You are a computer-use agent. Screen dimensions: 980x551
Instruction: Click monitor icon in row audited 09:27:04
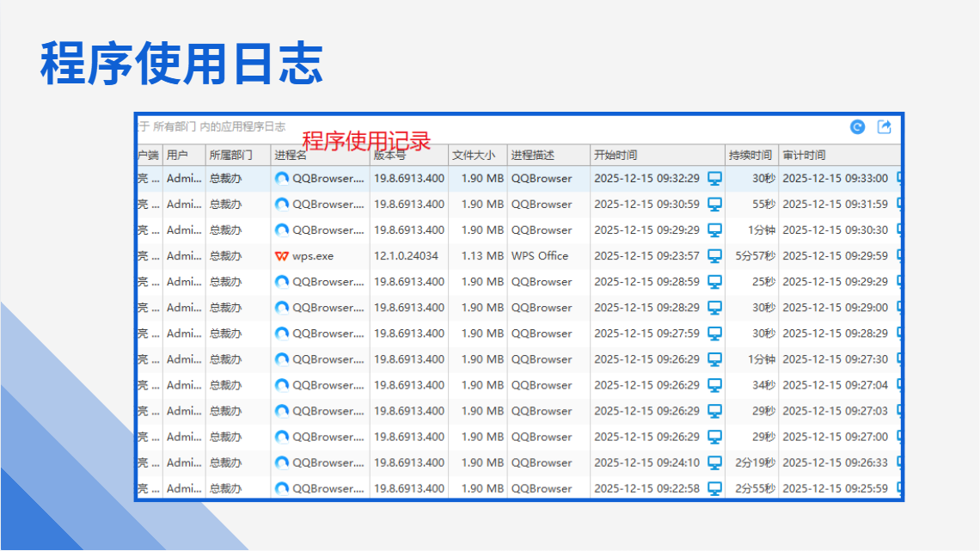[x=714, y=385]
